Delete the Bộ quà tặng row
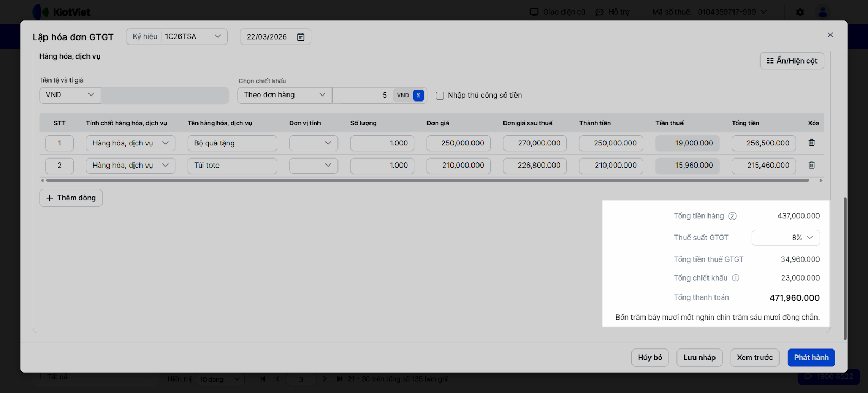The height and width of the screenshot is (393, 868). point(812,143)
